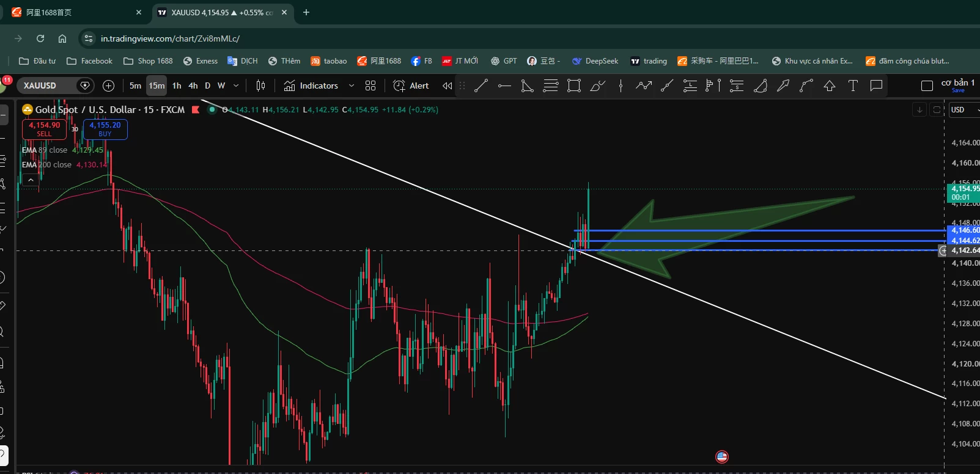
Task: Open the Facebook bookmarks folder
Action: 89,61
